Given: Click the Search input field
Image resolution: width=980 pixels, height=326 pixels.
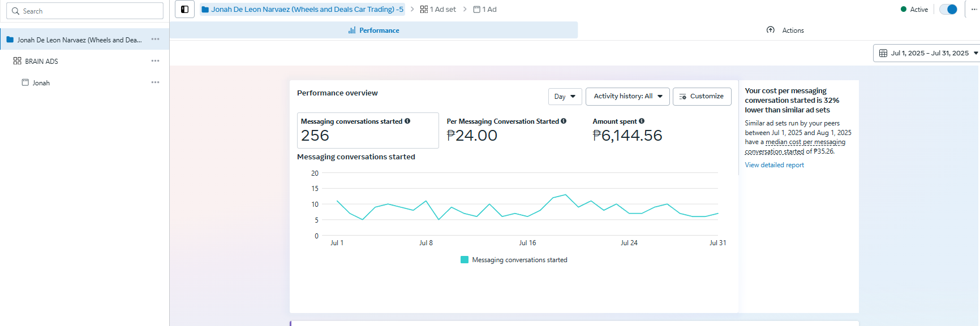Looking at the screenshot, I should click(x=85, y=11).
